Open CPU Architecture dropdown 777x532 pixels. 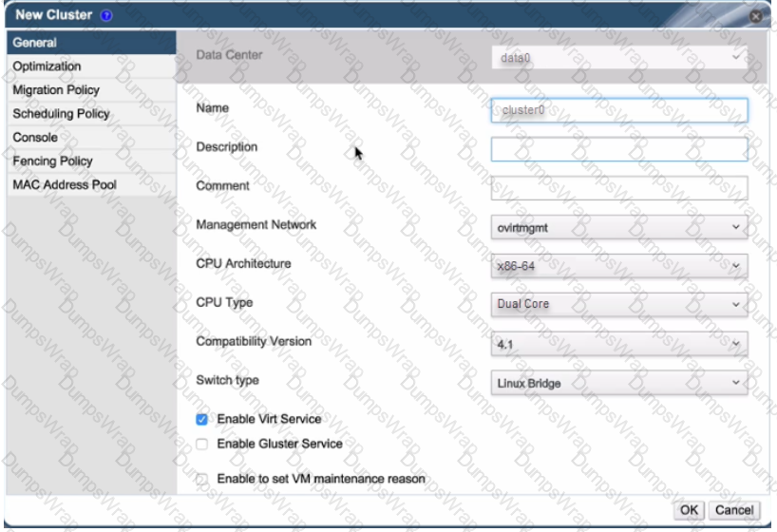619,266
